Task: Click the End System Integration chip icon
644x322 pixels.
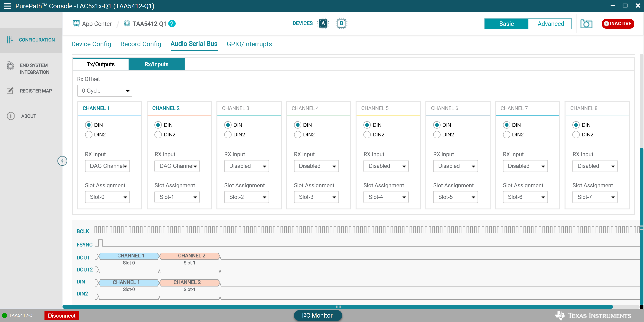Action: pyautogui.click(x=10, y=65)
